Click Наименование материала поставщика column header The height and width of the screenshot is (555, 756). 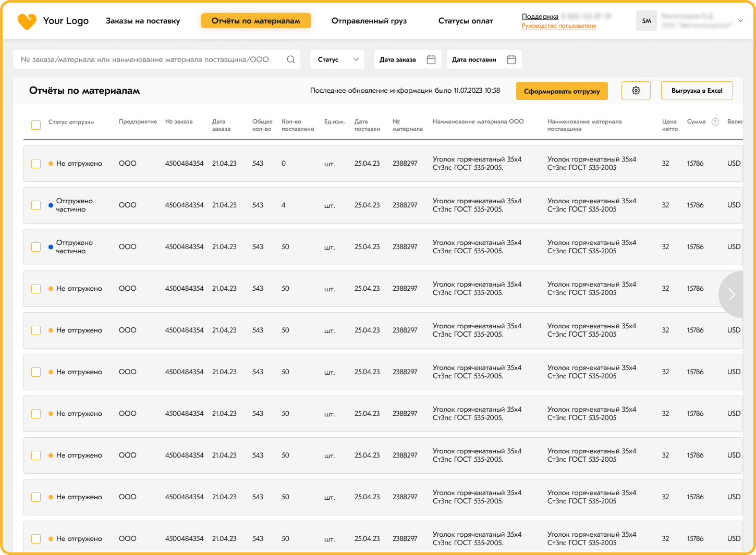coord(584,125)
